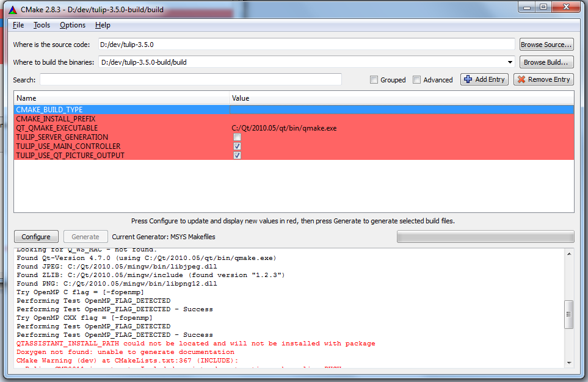Click the Browse Source button

pyautogui.click(x=546, y=45)
